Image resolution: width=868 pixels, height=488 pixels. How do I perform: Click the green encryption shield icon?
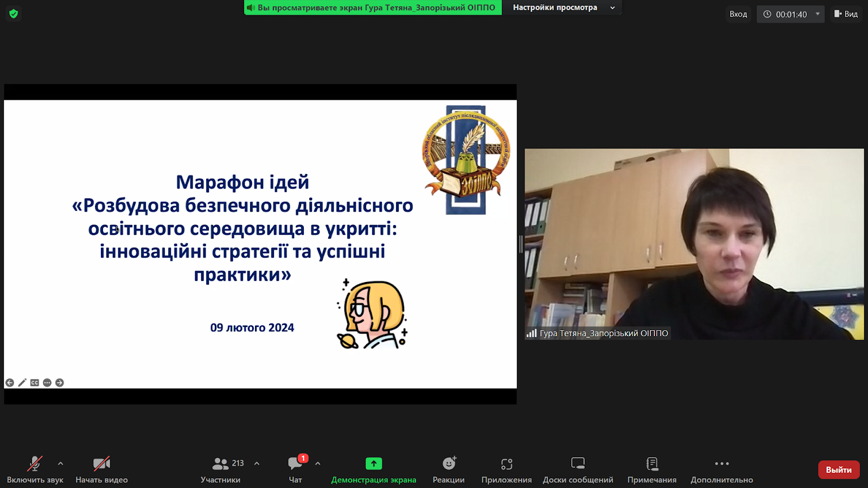tap(14, 14)
